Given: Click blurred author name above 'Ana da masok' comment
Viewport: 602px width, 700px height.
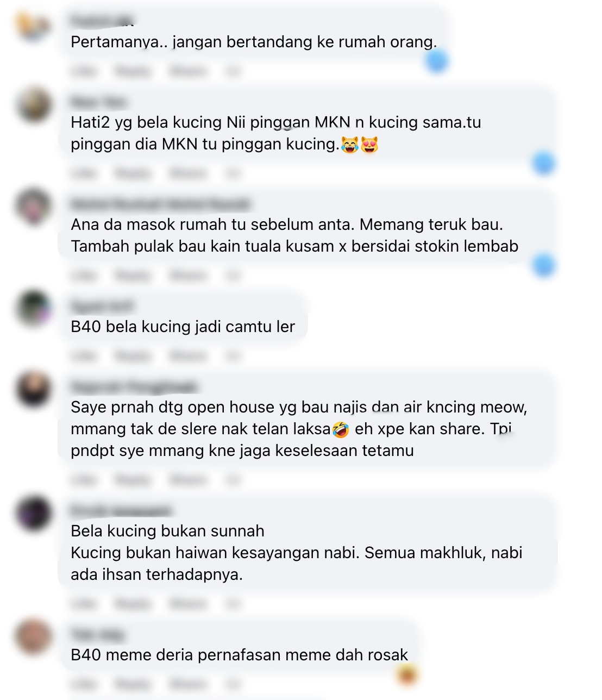Looking at the screenshot, I should [x=160, y=204].
